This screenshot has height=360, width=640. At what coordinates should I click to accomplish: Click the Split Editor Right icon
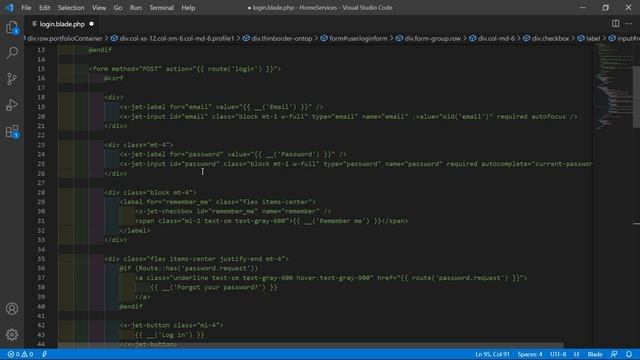tap(616, 24)
